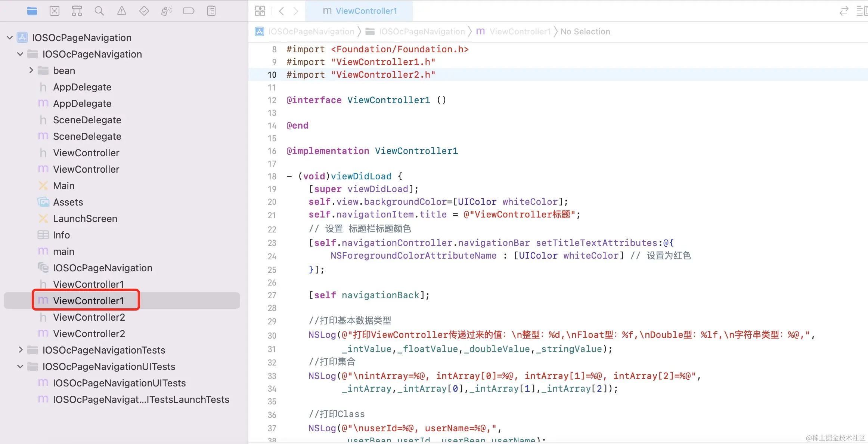
Task: Show the Issue navigator warning icon
Action: (122, 11)
